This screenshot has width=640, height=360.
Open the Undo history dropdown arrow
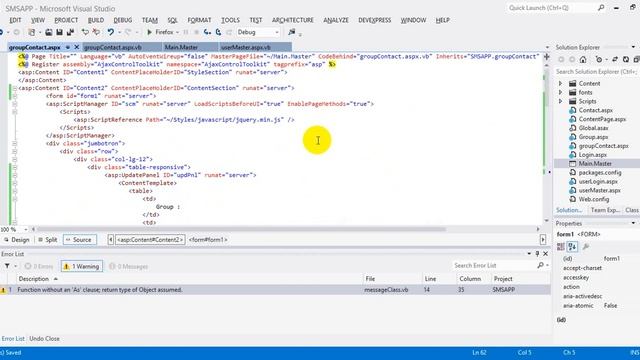(119, 32)
